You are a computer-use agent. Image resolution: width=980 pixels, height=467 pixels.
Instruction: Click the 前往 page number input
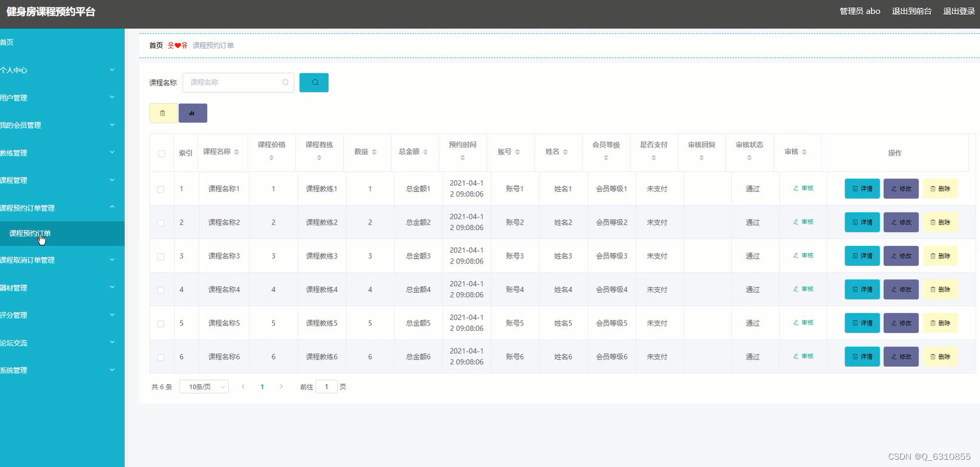tap(326, 387)
